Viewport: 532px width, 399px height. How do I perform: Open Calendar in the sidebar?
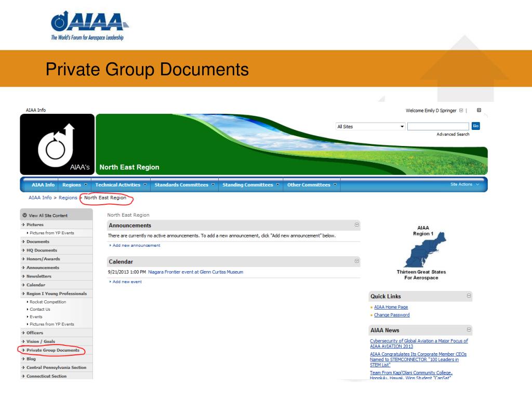(36, 285)
